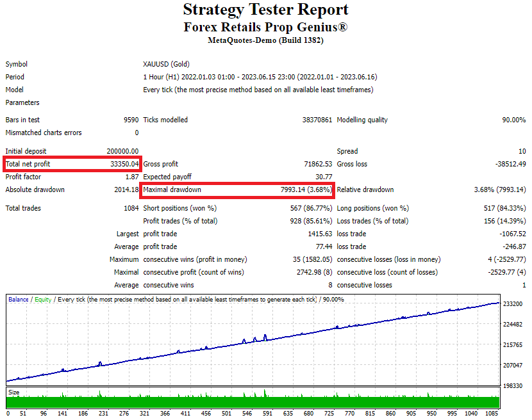Select Initial deposit value 200000.00

click(122, 151)
